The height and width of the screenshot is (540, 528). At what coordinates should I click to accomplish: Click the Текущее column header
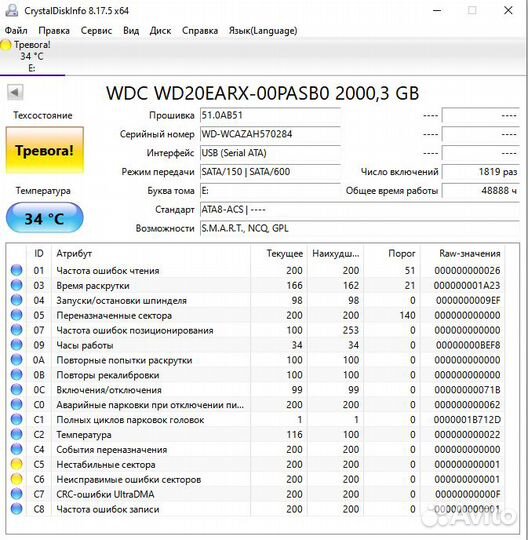point(279,254)
